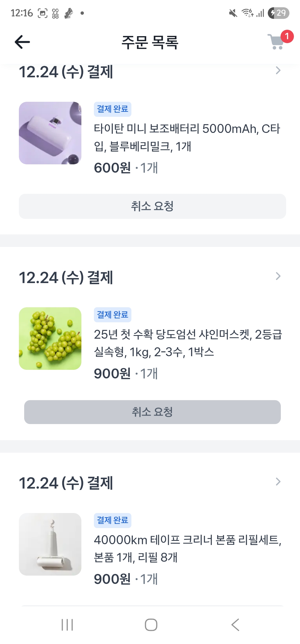Screen dimensions: 300x644
Task: Tap the 주문 목록 page title
Action: pyautogui.click(x=150, y=43)
